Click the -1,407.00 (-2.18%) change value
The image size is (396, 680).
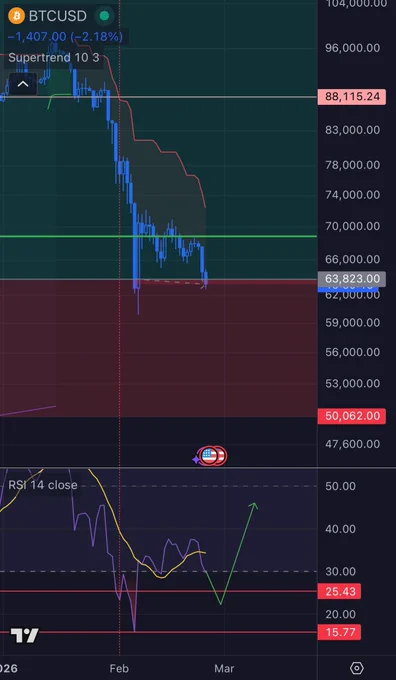65,37
